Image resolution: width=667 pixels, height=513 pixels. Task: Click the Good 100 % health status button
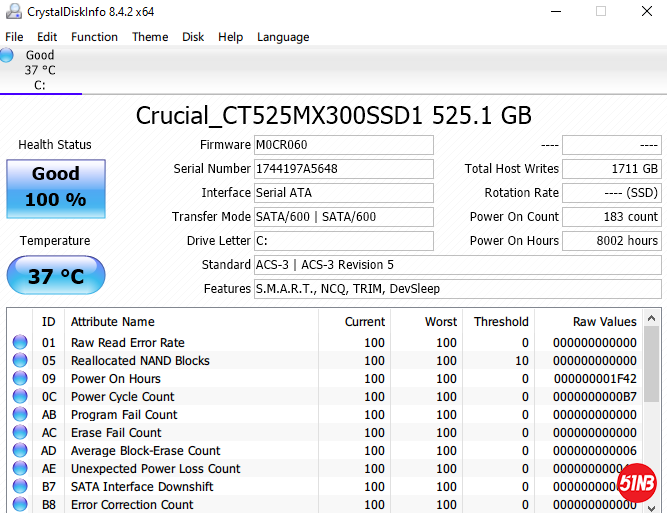(x=55, y=187)
